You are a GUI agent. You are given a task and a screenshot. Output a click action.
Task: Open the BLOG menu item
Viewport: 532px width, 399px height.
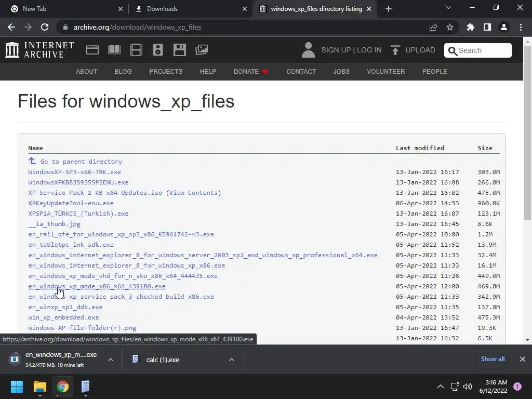123,72
